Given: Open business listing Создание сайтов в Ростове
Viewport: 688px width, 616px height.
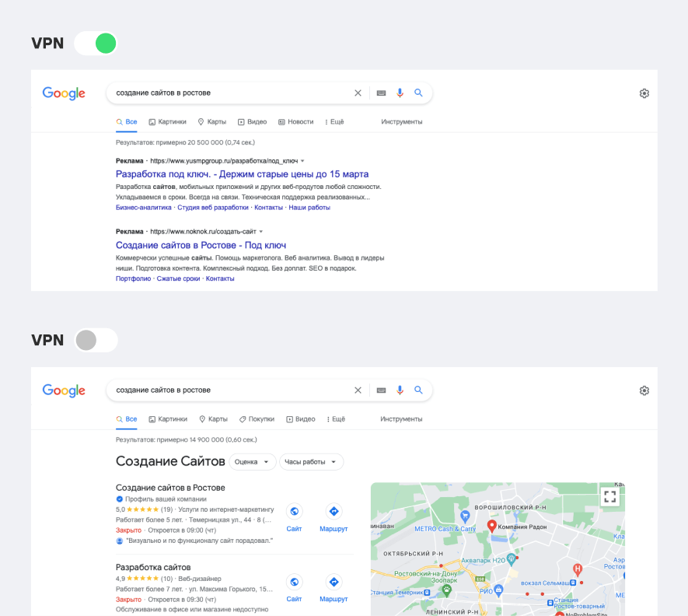Looking at the screenshot, I should point(170,488).
